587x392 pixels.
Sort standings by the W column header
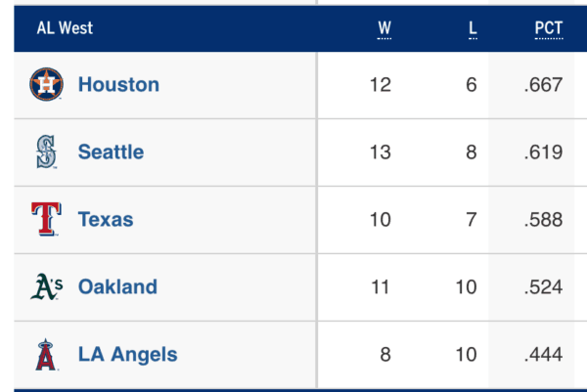384,28
